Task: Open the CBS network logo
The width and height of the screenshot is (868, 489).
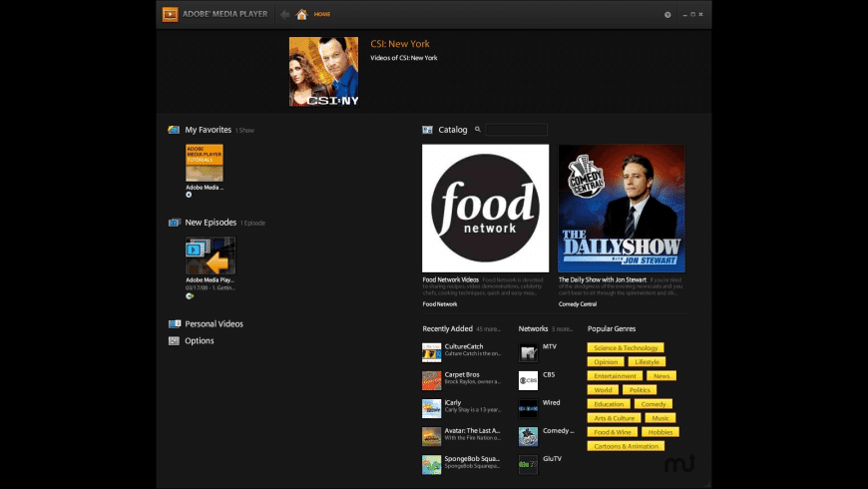Action: pos(528,380)
